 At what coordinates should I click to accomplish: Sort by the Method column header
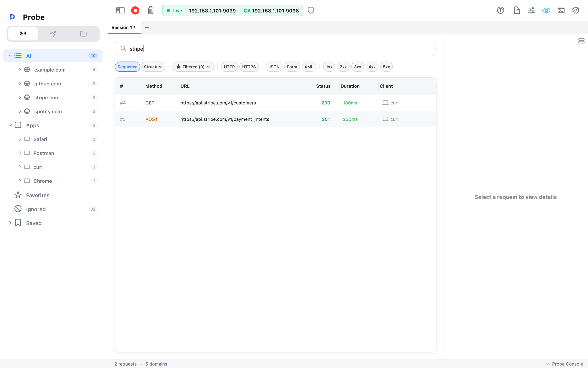point(154,86)
